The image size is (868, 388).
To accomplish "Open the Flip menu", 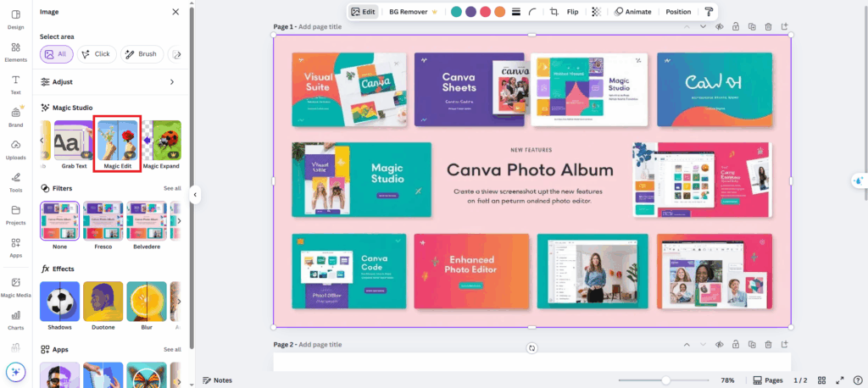I will (x=572, y=12).
